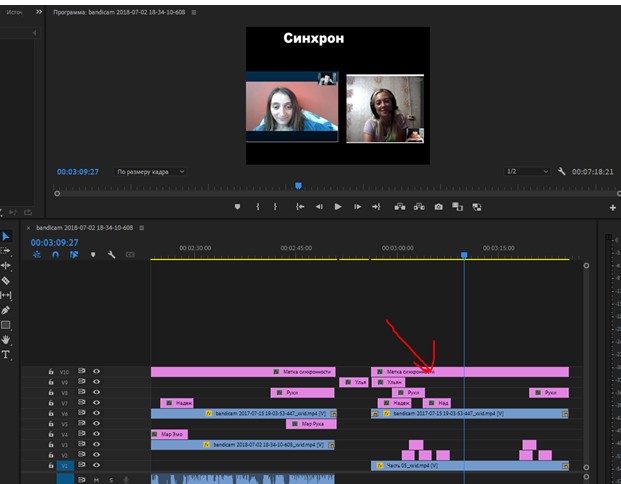Click the Program monitor zoom scroll handle
Screen dimensions: 621x484
coord(57,194)
